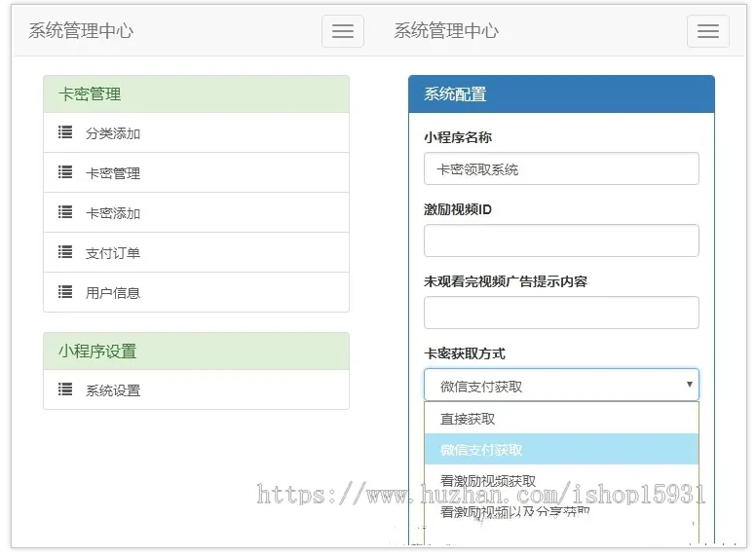Click the list icon beside 用户信息
The width and height of the screenshot is (756, 556).
(x=65, y=292)
